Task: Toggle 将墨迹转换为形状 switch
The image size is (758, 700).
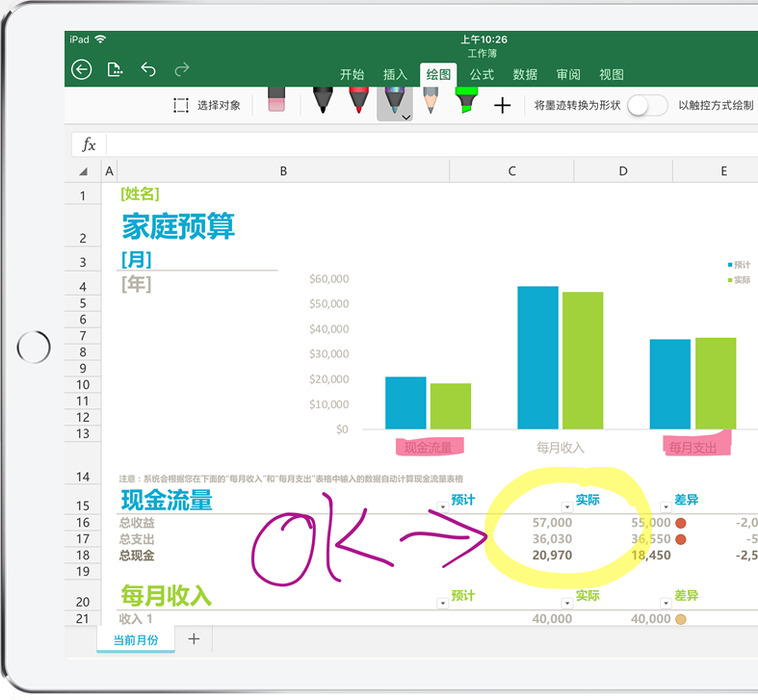Action: [x=646, y=106]
